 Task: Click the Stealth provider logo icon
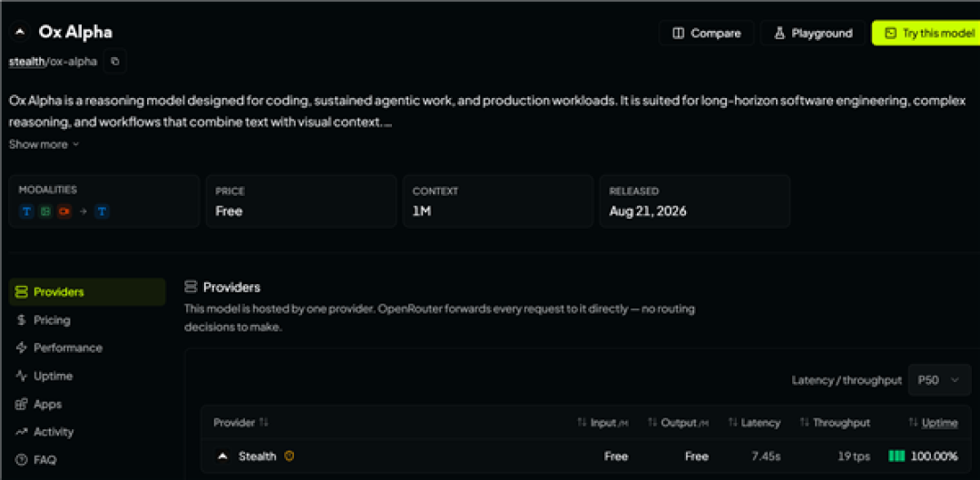(222, 456)
